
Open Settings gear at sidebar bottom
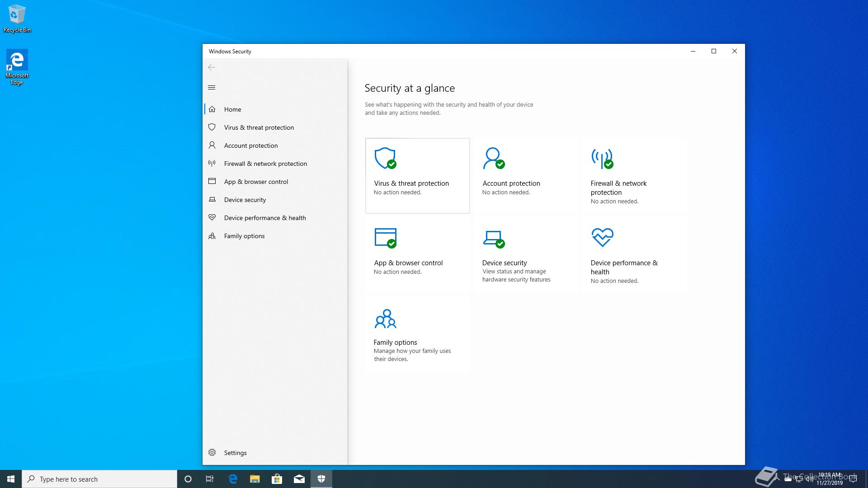tap(275, 453)
